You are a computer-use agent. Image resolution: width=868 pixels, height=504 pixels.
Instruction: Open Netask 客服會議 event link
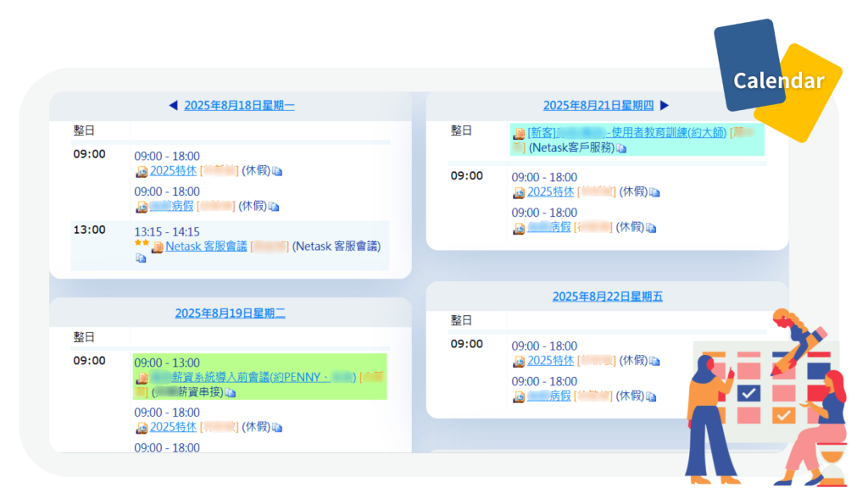click(x=206, y=246)
